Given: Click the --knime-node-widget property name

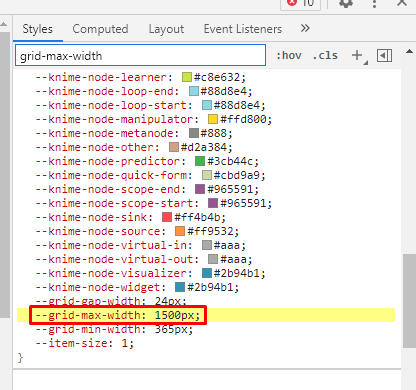Looking at the screenshot, I should (x=98, y=287).
